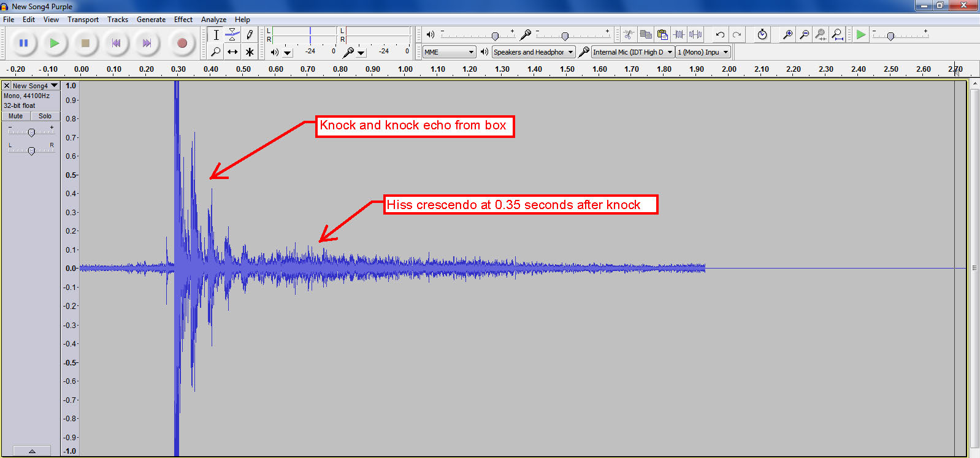Select the Envelope tool
Viewport: 980px width, 458px height.
tap(232, 35)
